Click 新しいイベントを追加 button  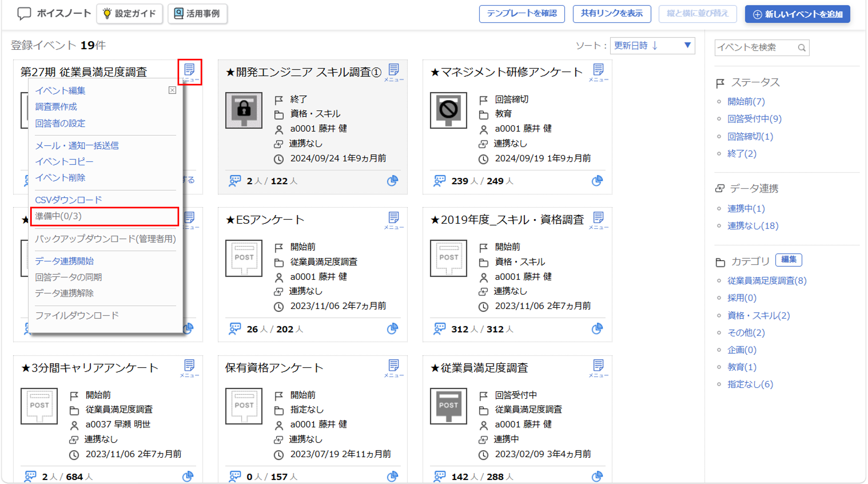(797, 14)
